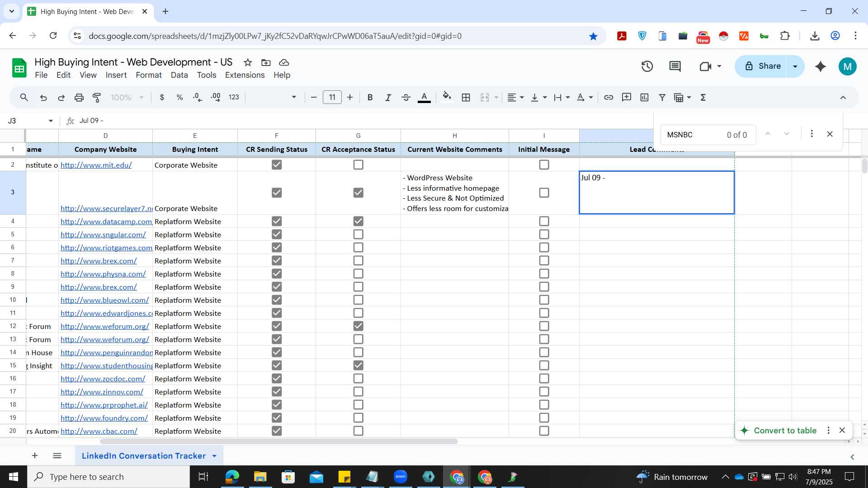Create a filter icon
The height and width of the screenshot is (488, 868).
(662, 98)
